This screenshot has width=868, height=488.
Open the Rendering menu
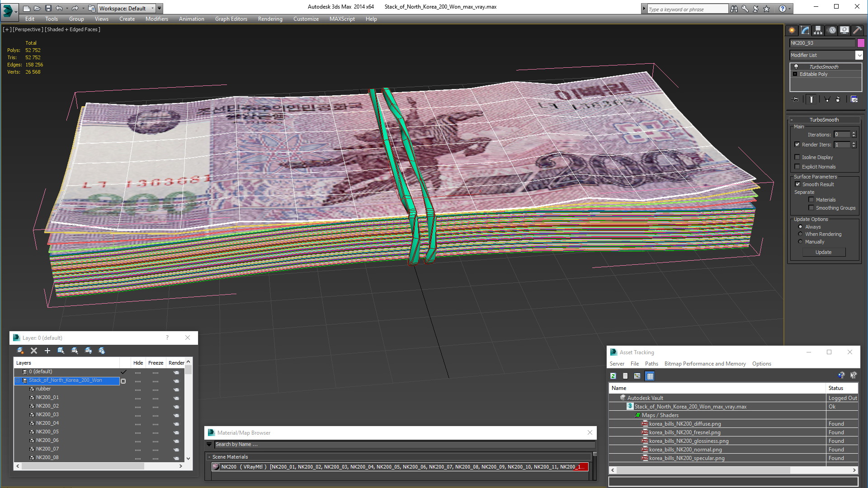pos(270,19)
